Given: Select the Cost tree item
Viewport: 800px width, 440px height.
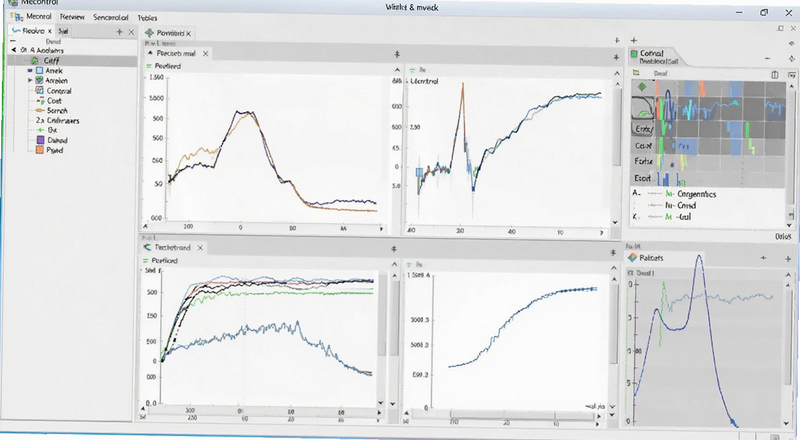Looking at the screenshot, I should point(54,101).
